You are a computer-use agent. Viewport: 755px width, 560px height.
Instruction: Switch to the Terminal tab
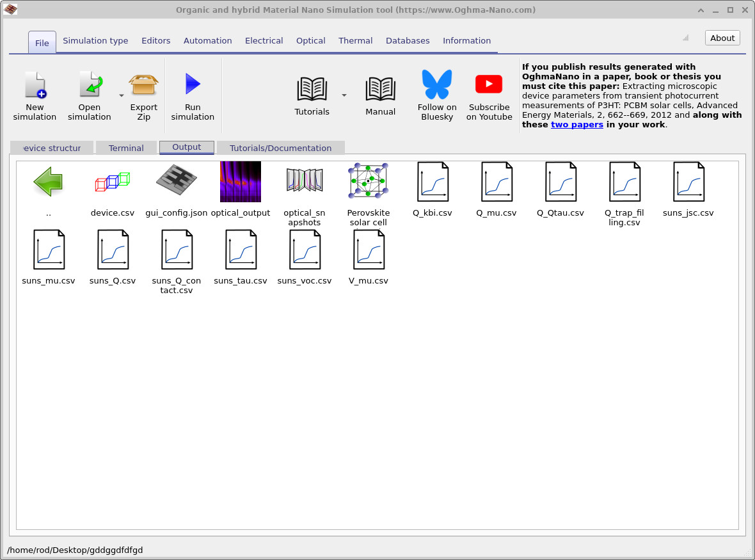point(126,148)
